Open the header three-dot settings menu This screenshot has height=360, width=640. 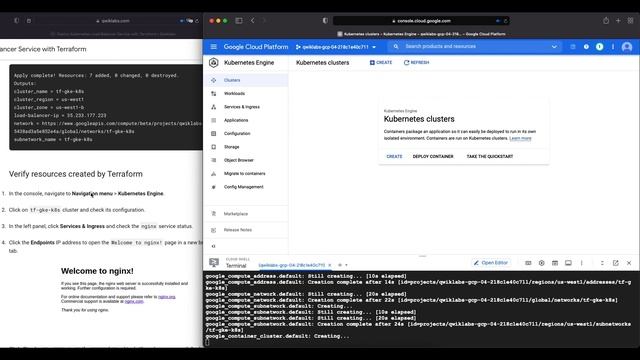pyautogui.click(x=613, y=47)
